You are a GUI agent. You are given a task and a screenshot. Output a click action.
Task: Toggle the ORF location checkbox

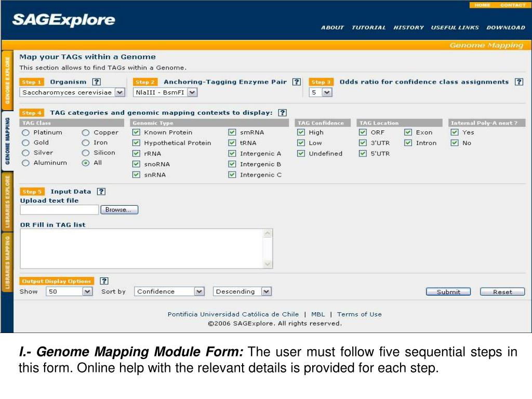point(363,132)
